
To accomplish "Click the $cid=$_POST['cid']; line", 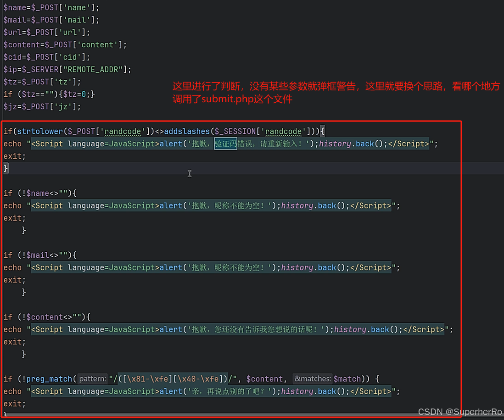I will pos(47,57).
